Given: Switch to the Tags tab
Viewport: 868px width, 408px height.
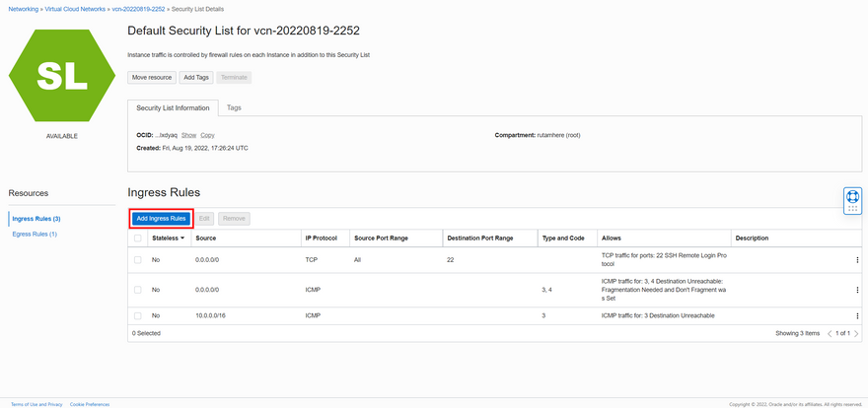Looking at the screenshot, I should coord(234,107).
